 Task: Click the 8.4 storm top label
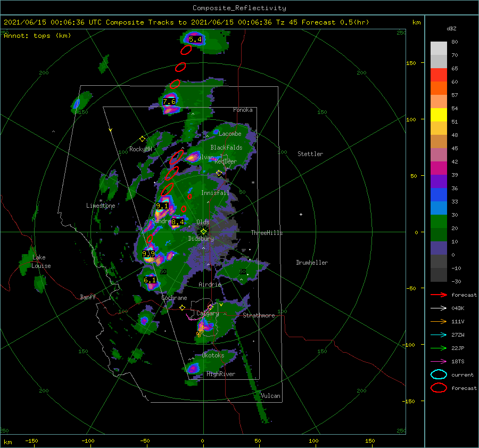[x=177, y=222]
